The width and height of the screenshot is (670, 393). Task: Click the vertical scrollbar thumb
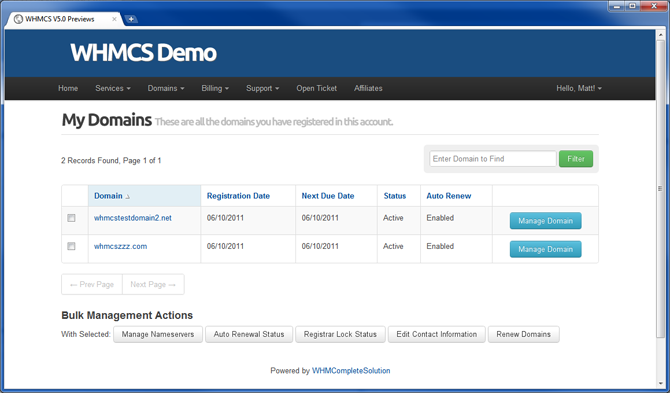click(660, 188)
